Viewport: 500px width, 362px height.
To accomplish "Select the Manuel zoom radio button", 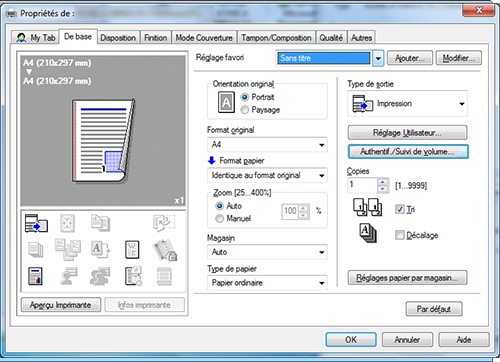I will 219,219.
